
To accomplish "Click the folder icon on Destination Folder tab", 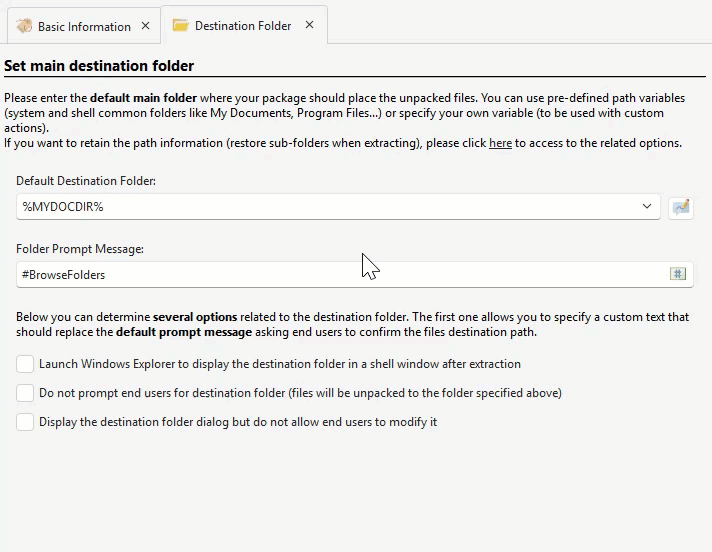I will click(180, 25).
